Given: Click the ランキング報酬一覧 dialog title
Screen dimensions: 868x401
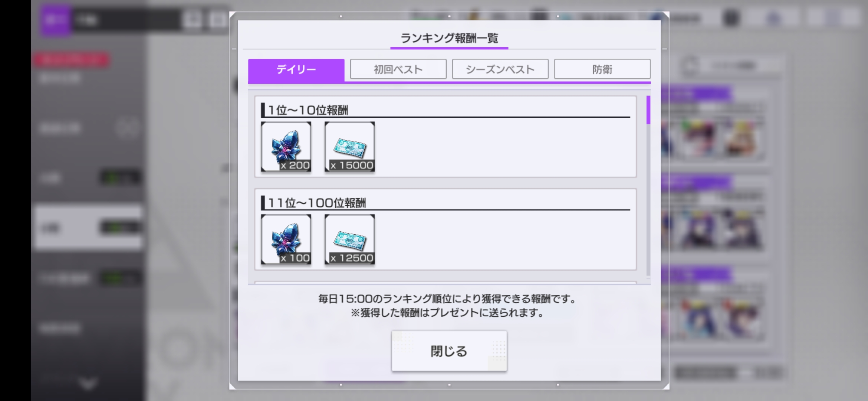Looking at the screenshot, I should [449, 38].
